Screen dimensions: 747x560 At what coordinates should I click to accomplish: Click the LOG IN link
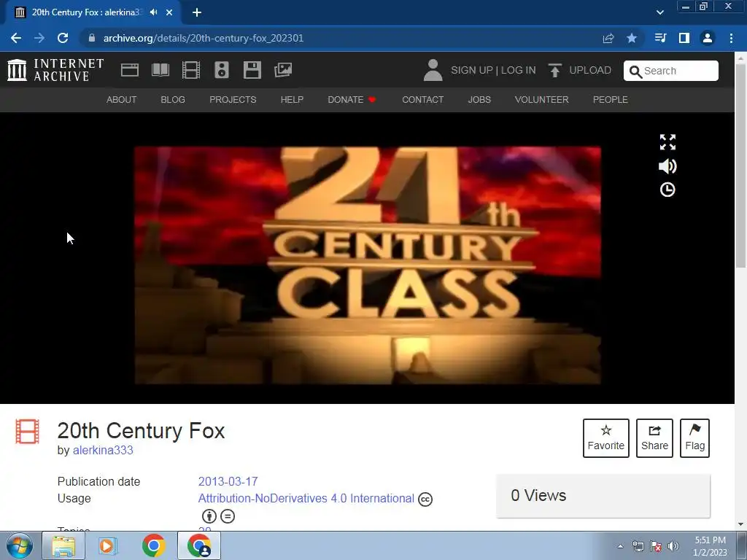519,70
